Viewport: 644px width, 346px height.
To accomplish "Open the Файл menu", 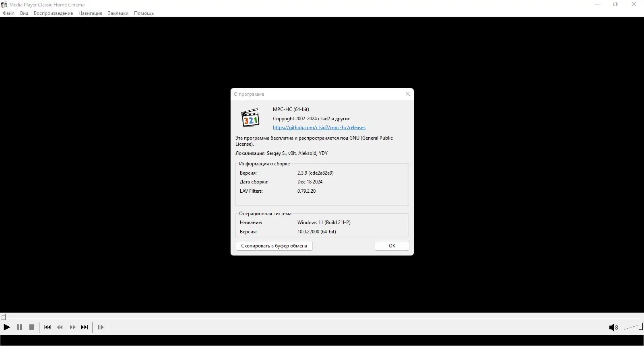I will coord(8,13).
